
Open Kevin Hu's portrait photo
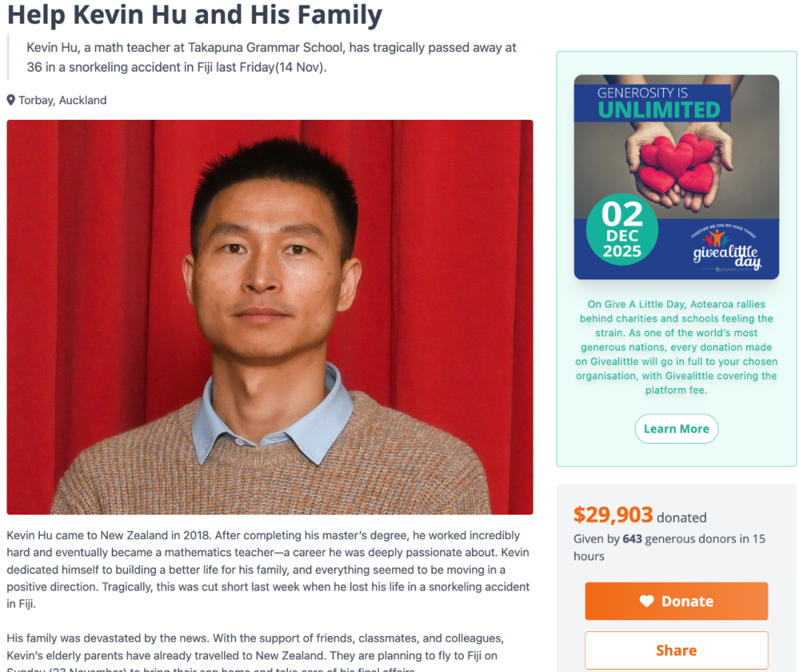click(270, 316)
